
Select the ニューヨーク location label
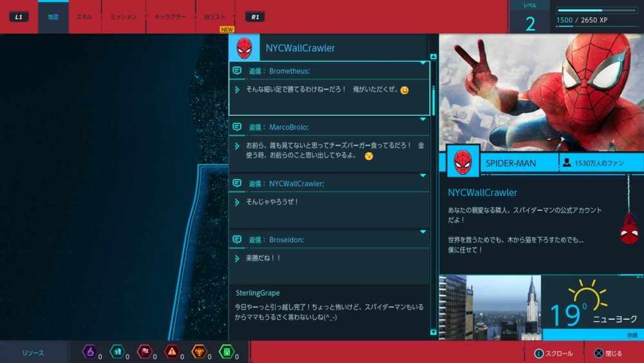pyautogui.click(x=615, y=319)
